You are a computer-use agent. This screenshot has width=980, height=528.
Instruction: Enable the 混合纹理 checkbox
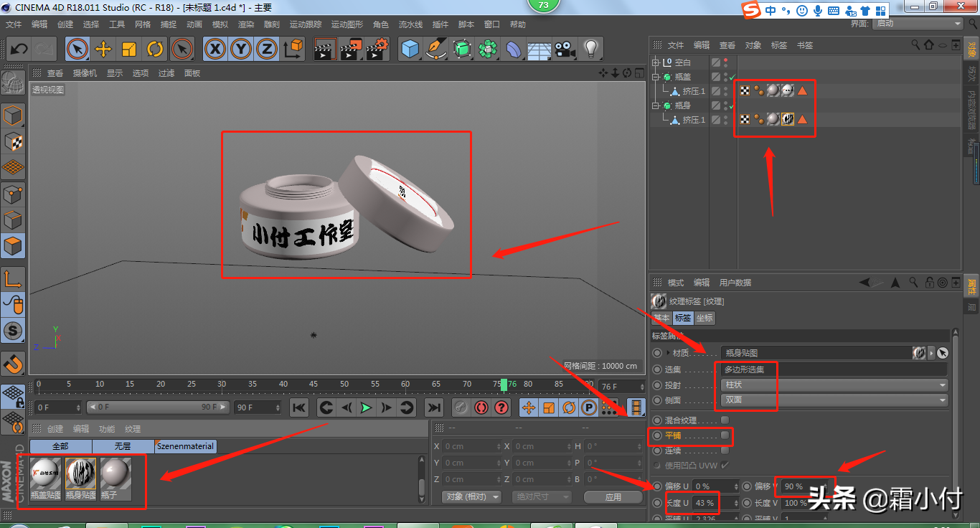[x=725, y=420]
